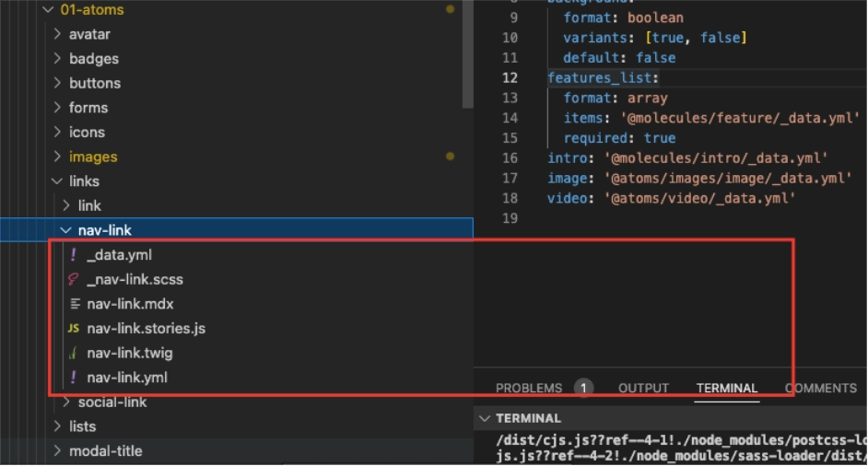This screenshot has width=868, height=466.
Task: Open the _data.yml file
Action: click(119, 255)
